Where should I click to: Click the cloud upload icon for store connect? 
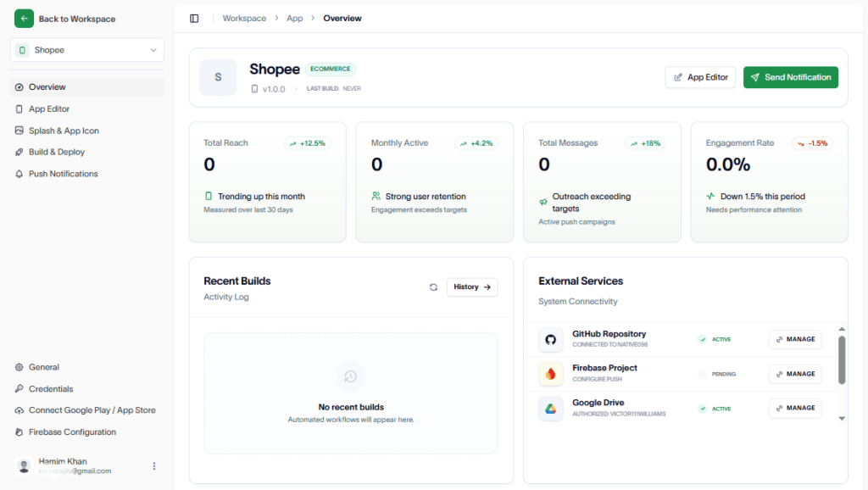click(19, 410)
